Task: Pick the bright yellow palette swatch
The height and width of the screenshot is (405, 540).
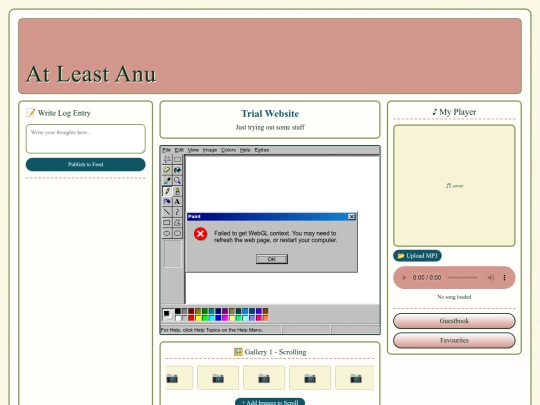Action: 198,318
